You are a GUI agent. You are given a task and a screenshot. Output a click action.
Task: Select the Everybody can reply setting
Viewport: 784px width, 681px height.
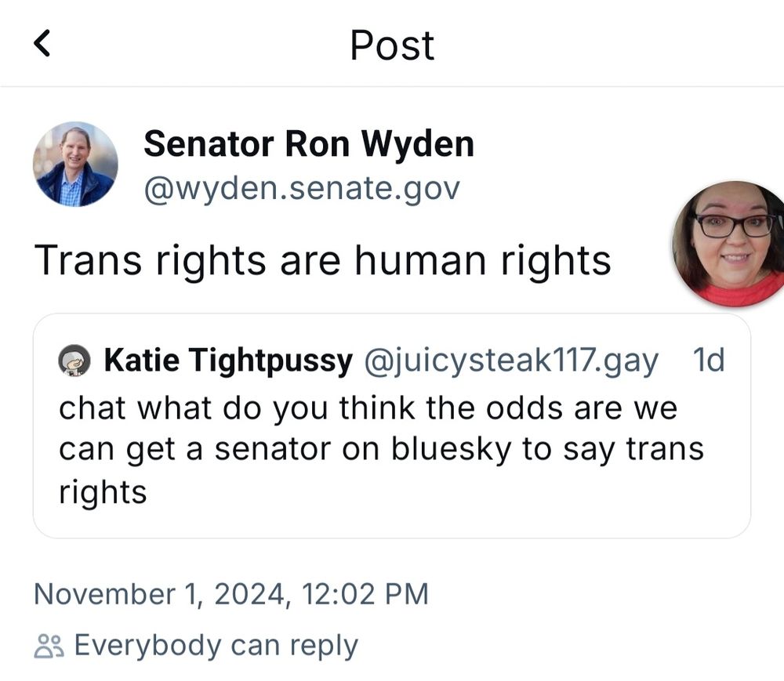pos(216,644)
